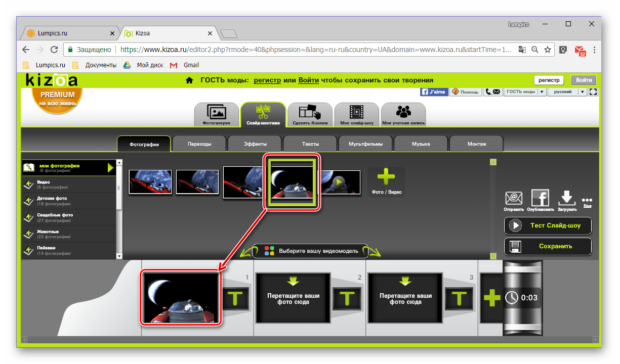Play Тест Слайд-шоу preview
Screen dimensions: 620x364
[548, 225]
